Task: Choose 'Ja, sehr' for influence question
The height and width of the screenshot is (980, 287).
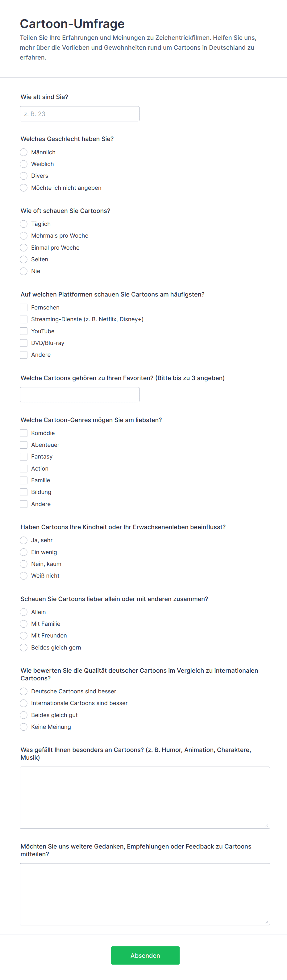Action: 23,540
